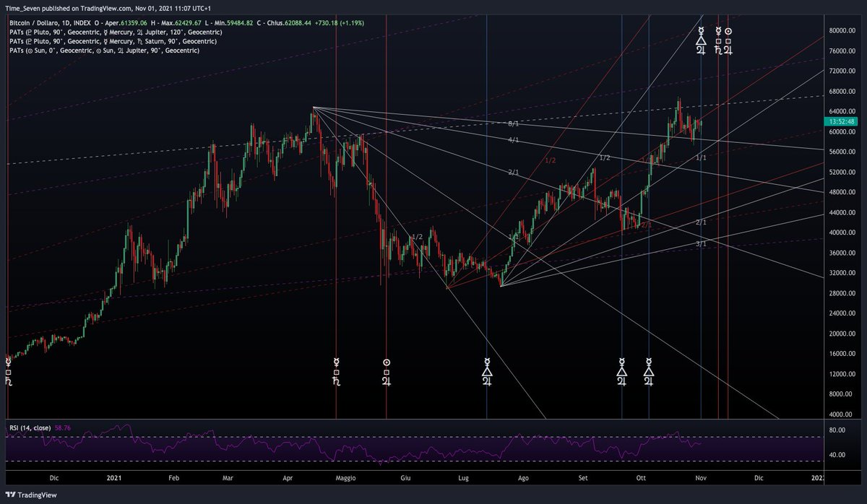
Task: Click the 3/1 Gann fan label
Action: [x=701, y=244]
